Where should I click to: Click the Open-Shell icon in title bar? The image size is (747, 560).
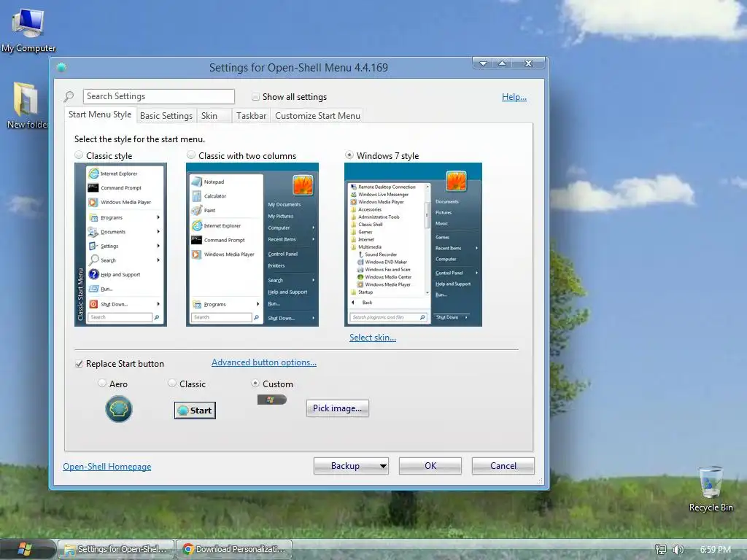[61, 68]
